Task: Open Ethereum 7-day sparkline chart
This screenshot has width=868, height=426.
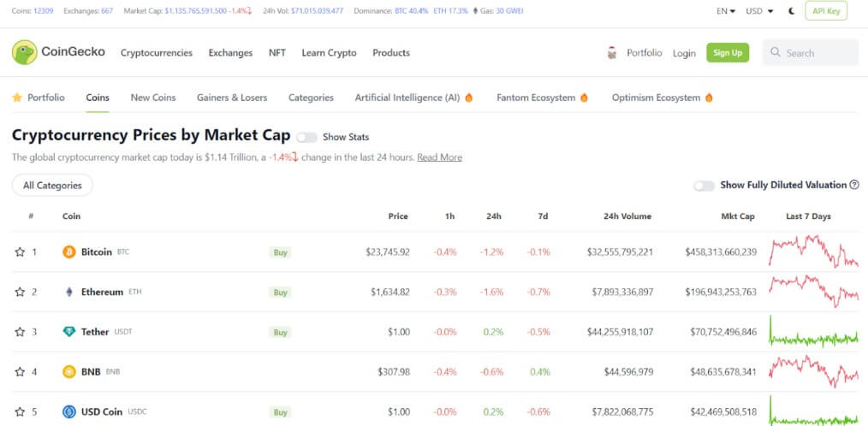Action: [813, 291]
